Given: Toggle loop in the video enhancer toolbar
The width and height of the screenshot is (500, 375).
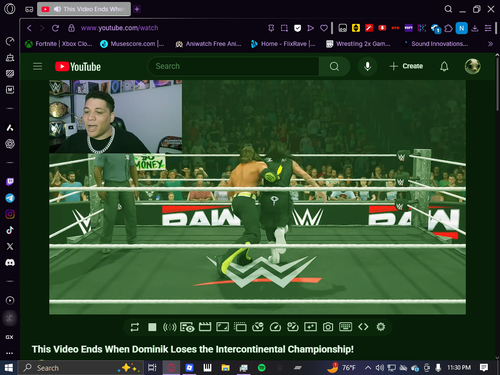Looking at the screenshot, I should click(135, 327).
